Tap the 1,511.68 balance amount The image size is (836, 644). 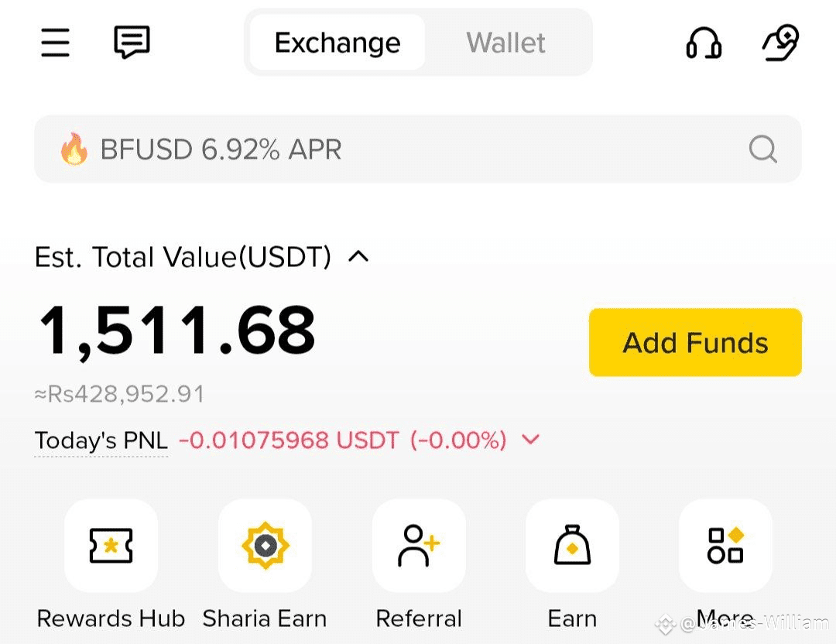(177, 331)
